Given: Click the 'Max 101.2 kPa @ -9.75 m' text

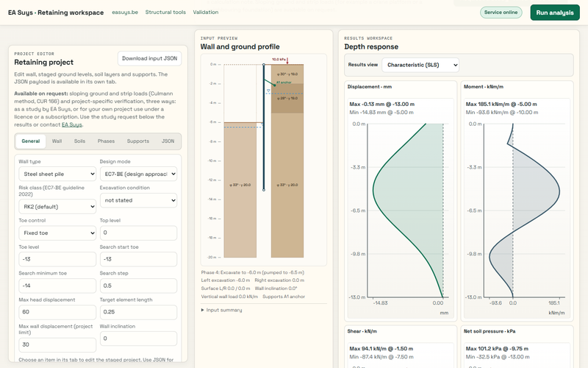Looking at the screenshot, I should (497, 349).
